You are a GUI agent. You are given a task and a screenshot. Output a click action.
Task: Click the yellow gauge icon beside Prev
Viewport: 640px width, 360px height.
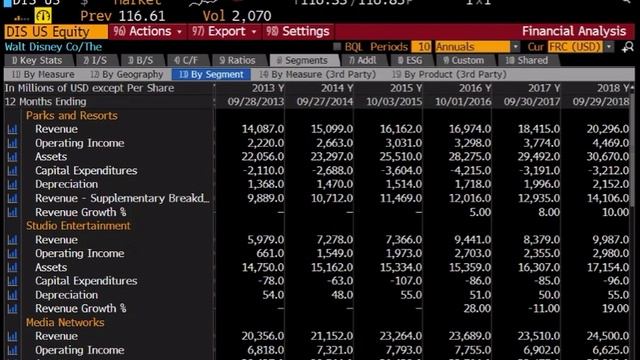tap(43, 16)
